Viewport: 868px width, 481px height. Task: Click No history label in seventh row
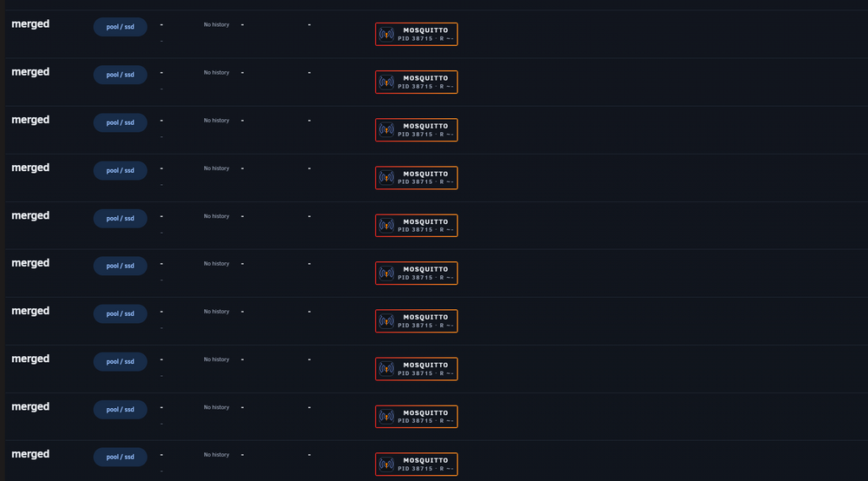point(216,312)
